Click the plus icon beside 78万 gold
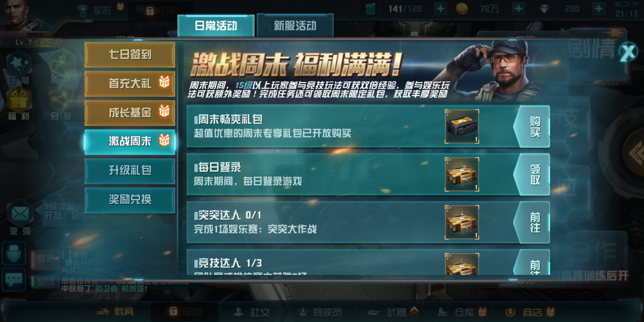 [518, 9]
